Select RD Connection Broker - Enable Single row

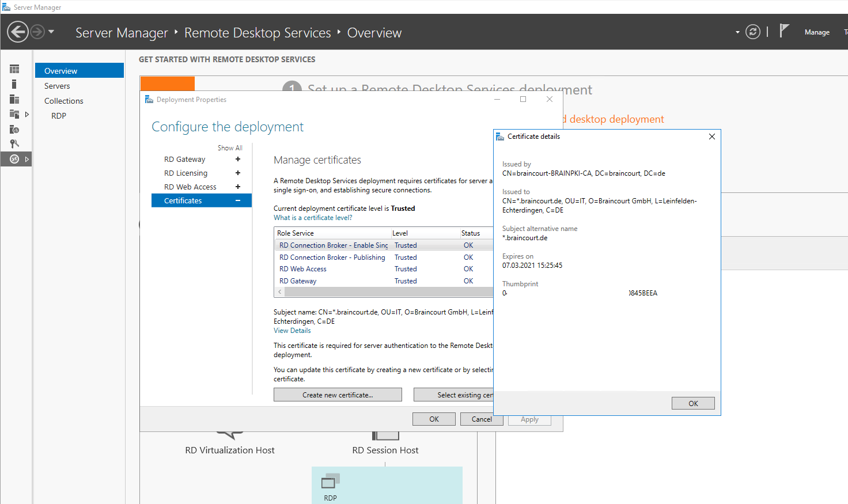coord(384,245)
